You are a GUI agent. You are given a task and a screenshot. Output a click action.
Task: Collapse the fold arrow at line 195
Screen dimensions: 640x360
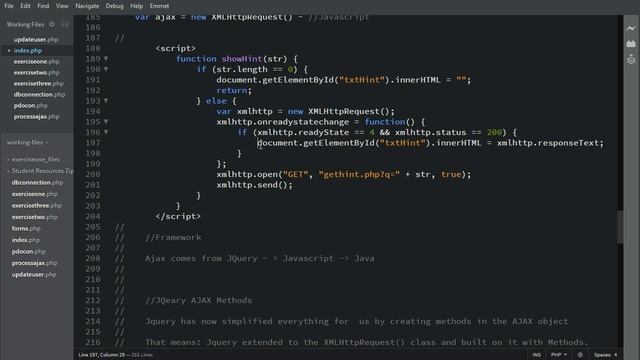(106, 122)
